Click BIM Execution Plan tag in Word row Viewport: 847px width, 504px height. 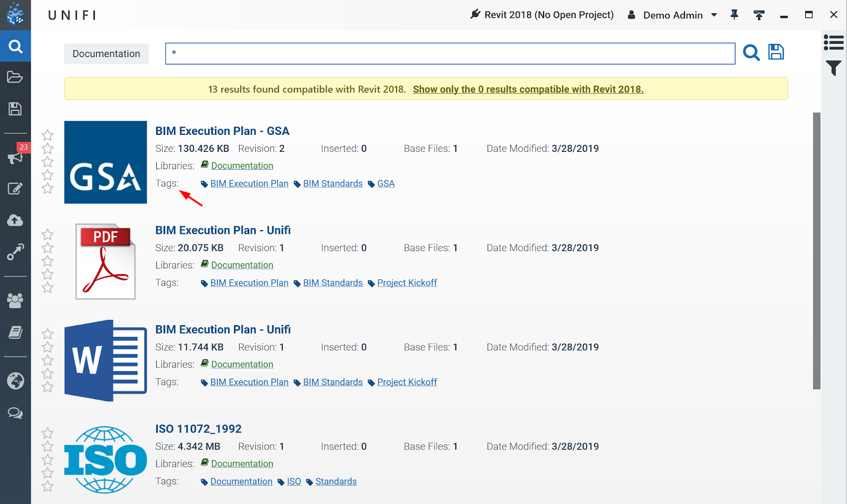tap(249, 382)
